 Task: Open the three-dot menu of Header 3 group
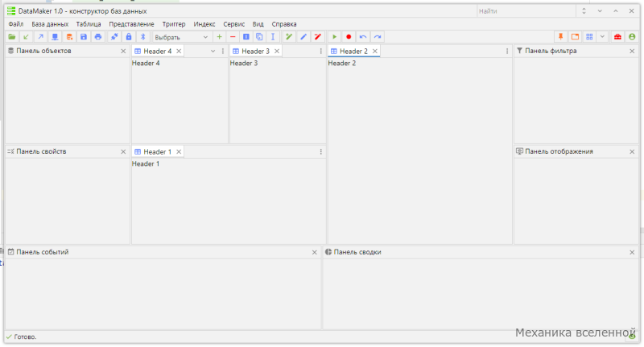320,52
